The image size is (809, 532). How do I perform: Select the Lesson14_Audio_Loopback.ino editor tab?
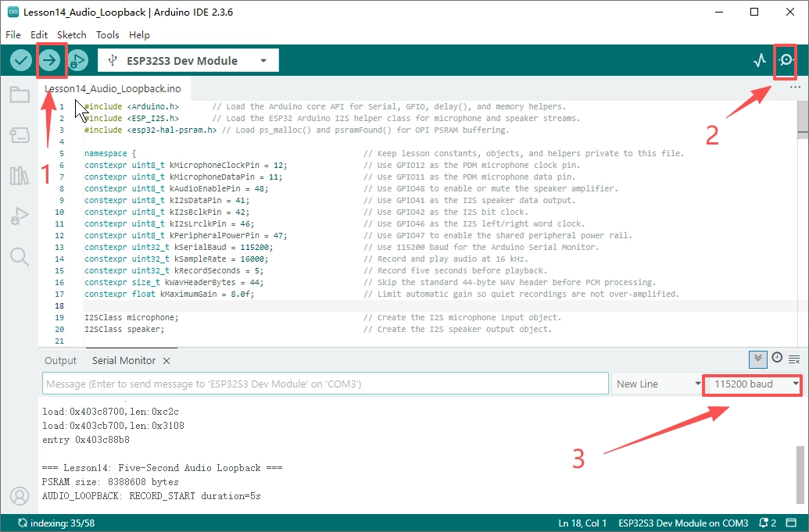pos(113,89)
